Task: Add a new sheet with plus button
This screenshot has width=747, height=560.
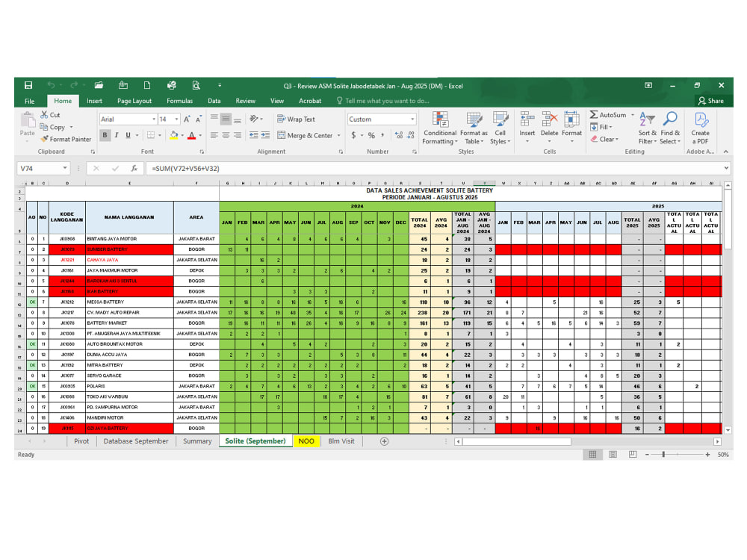Action: pyautogui.click(x=385, y=441)
